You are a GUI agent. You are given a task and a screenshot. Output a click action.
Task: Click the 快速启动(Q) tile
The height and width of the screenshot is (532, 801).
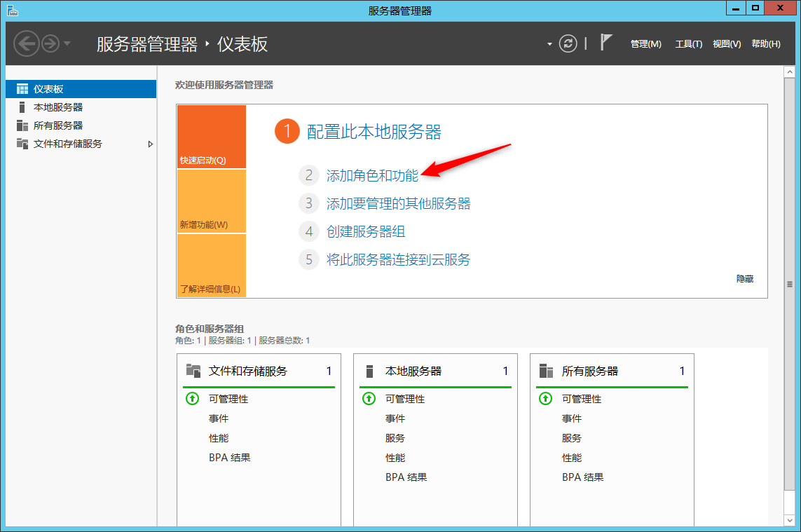click(212, 137)
